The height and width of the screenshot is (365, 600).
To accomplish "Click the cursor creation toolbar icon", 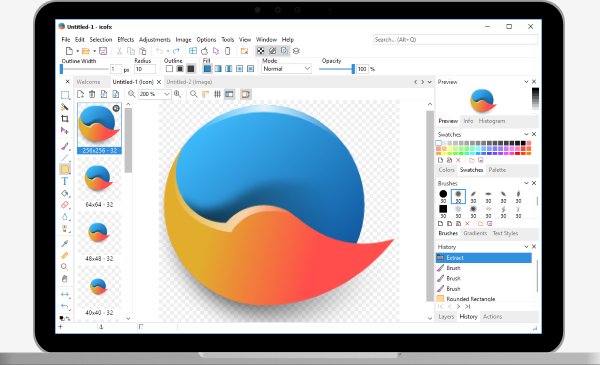I will (x=216, y=51).
